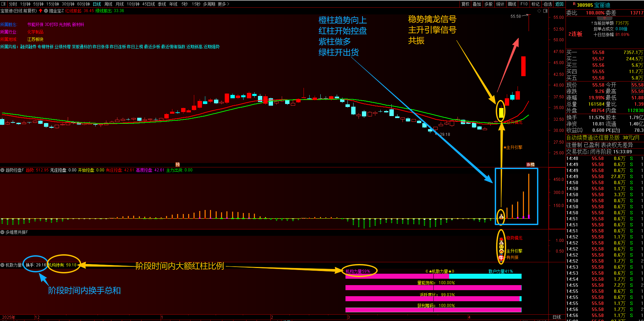This screenshot has height=321, width=644.
Task: Click the 14:49 tick with 27.8万 volume
Action: (605, 177)
